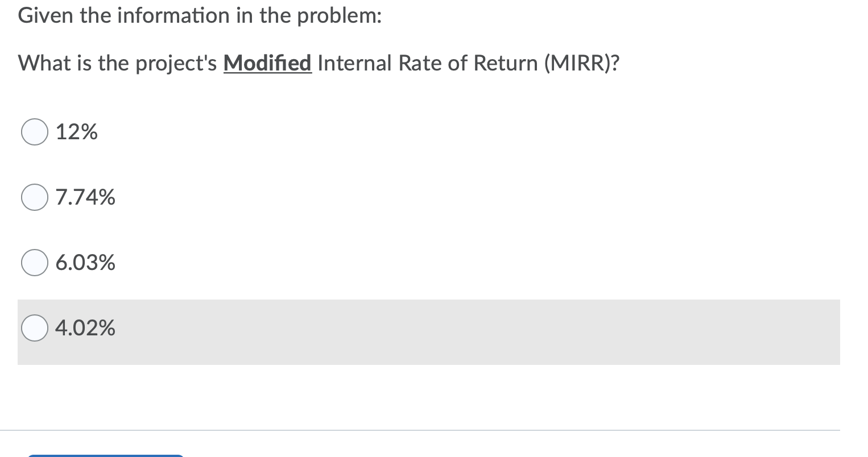Image resolution: width=868 pixels, height=457 pixels.
Task: Click the 6.03% answer text label
Action: click(x=85, y=263)
